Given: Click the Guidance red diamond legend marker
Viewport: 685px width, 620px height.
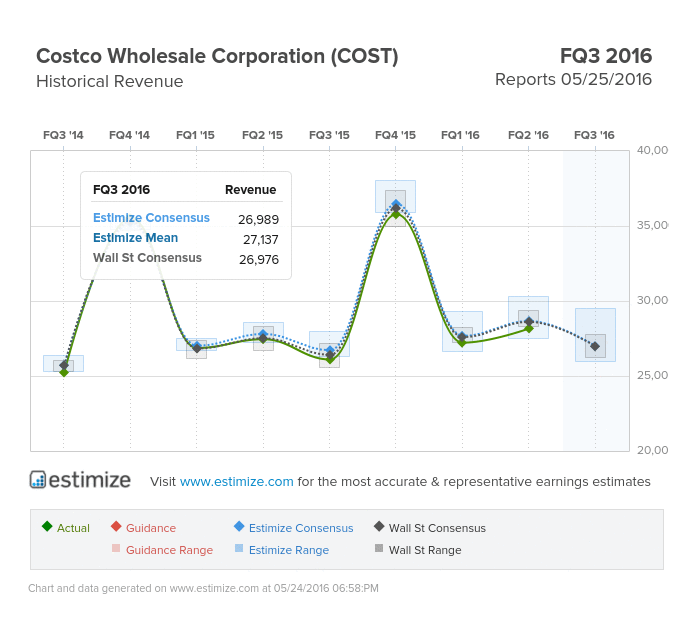Looking at the screenshot, I should pos(116,526).
